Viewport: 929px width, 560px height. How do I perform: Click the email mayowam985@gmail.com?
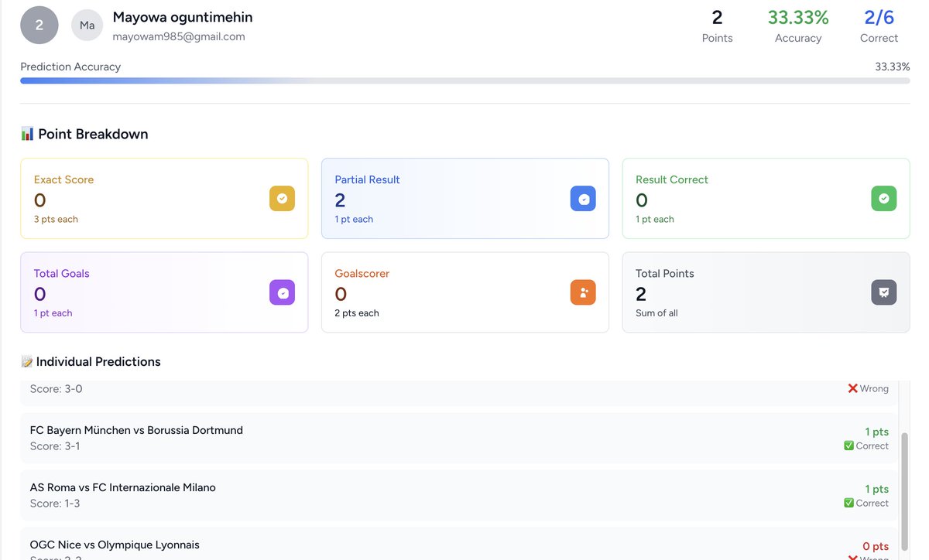pos(179,36)
